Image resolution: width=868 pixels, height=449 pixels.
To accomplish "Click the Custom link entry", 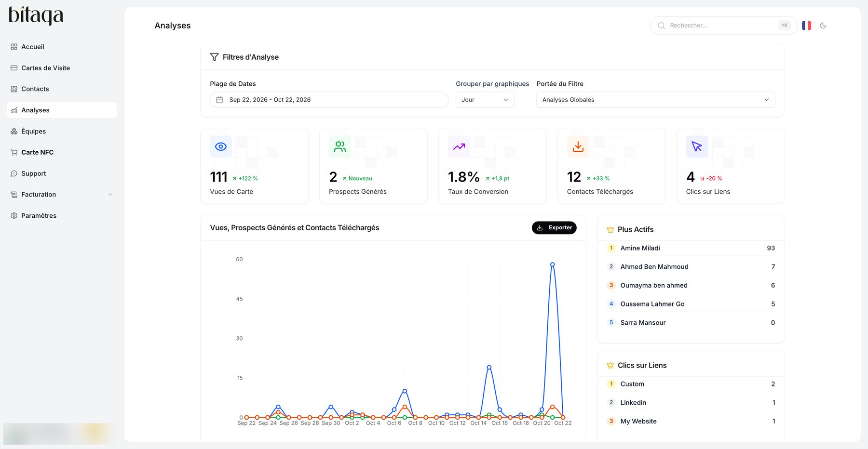I will [x=691, y=384].
